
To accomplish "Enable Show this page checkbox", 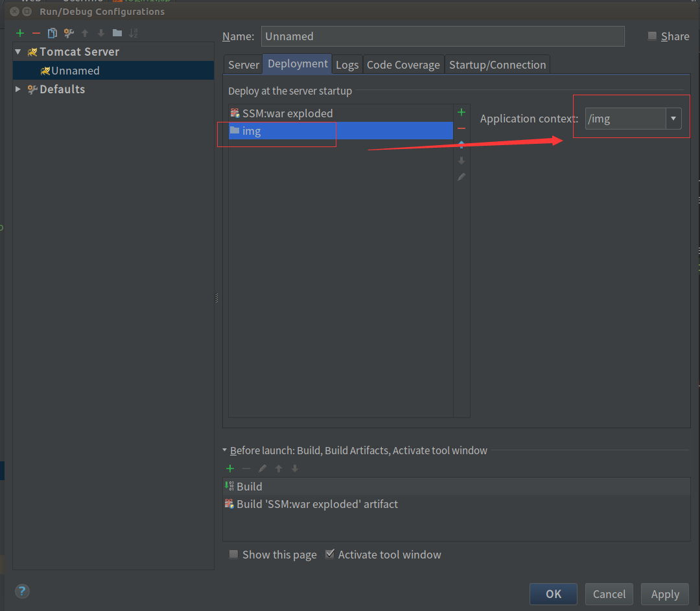I will 233,555.
